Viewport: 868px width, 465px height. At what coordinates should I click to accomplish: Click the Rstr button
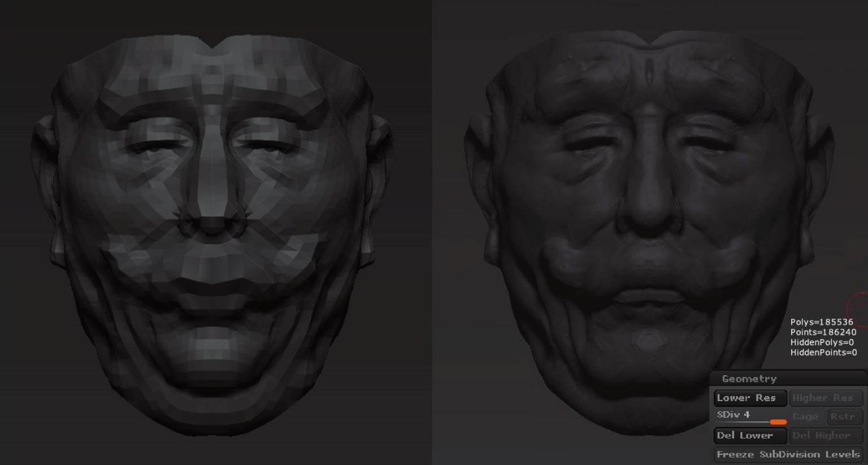coord(845,416)
